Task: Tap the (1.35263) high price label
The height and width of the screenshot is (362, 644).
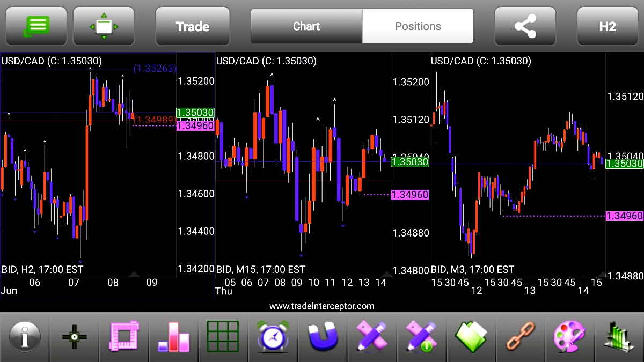Action: click(x=155, y=68)
